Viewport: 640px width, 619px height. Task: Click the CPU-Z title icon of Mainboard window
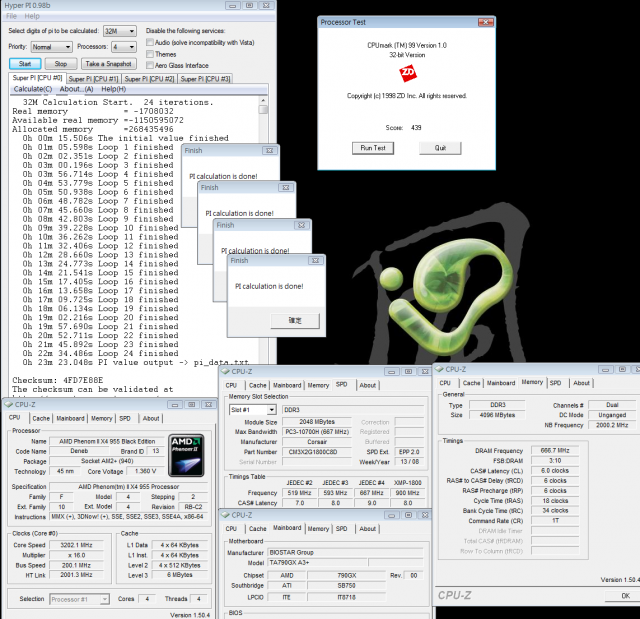[225, 515]
